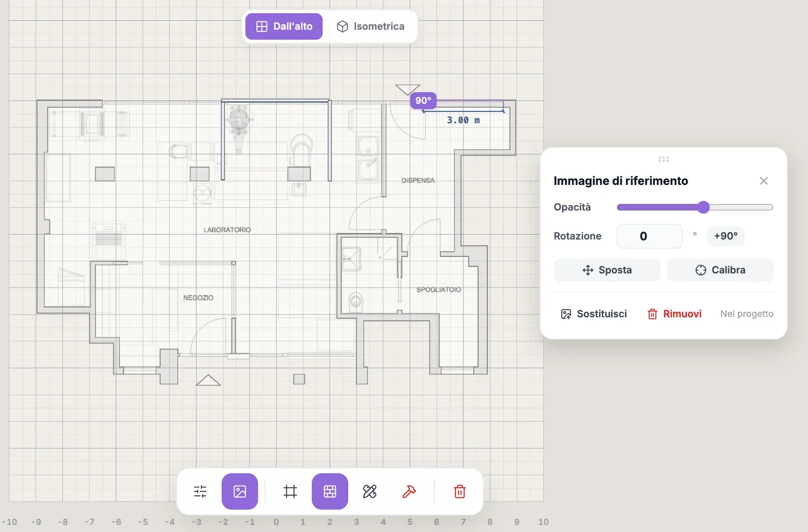Click the Opacità slider handle
This screenshot has height=532, width=808.
click(703, 207)
